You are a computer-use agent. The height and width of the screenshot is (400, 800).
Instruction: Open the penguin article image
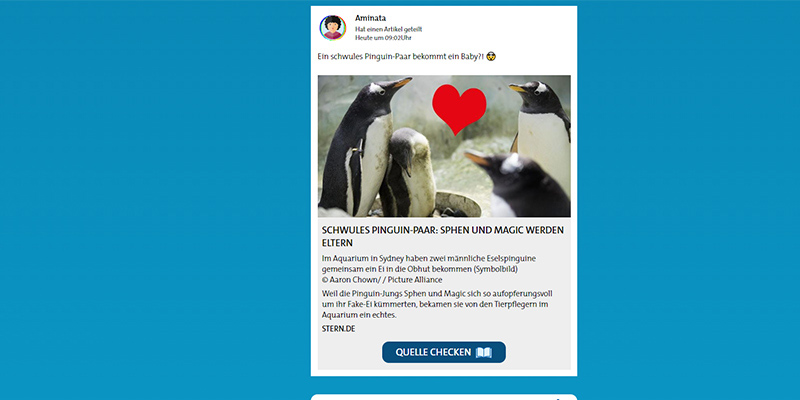(444, 146)
